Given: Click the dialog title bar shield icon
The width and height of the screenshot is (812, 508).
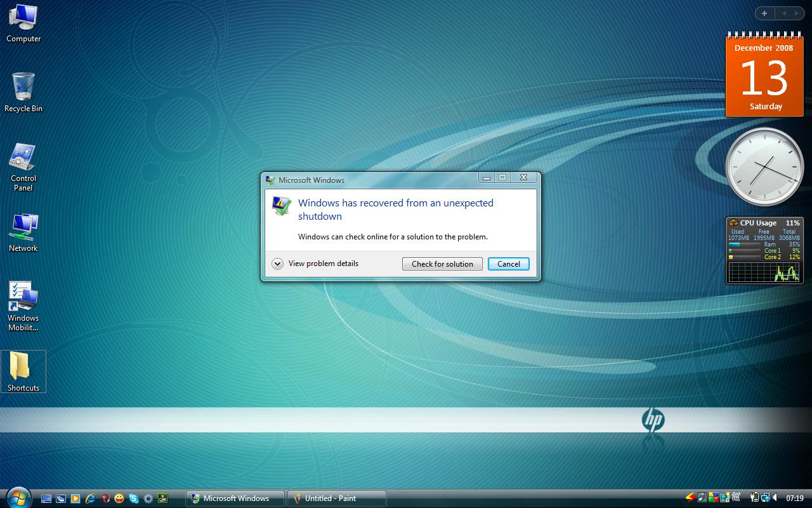Looking at the screenshot, I should 270,180.
